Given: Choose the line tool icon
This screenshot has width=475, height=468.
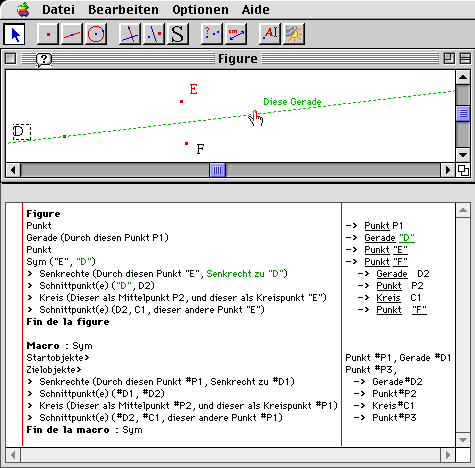Looking at the screenshot, I should [72, 34].
